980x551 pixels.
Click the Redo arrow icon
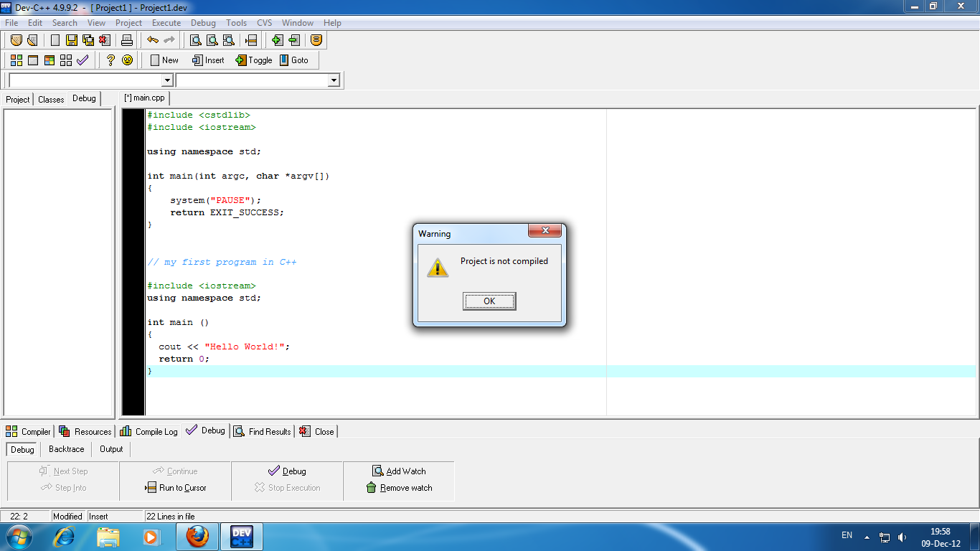[x=169, y=40]
